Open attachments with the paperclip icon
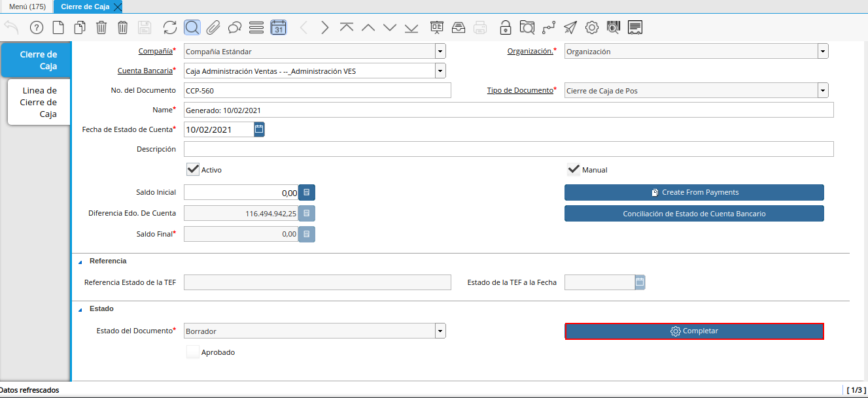 pyautogui.click(x=213, y=27)
